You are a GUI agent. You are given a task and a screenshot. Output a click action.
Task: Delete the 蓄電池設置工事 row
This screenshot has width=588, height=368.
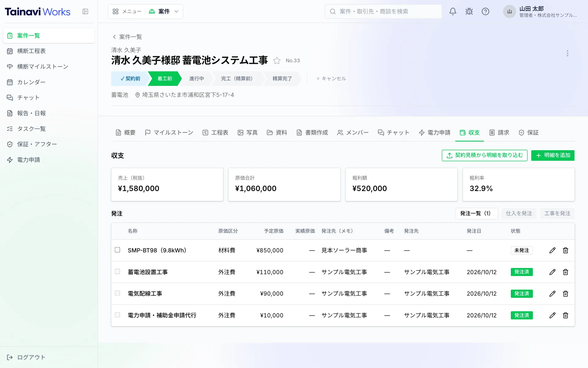(x=566, y=272)
